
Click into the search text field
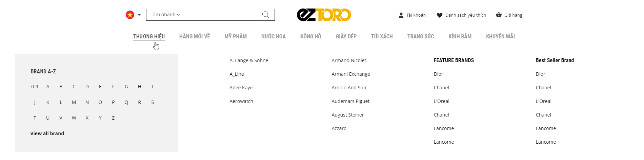pyautogui.click(x=224, y=15)
